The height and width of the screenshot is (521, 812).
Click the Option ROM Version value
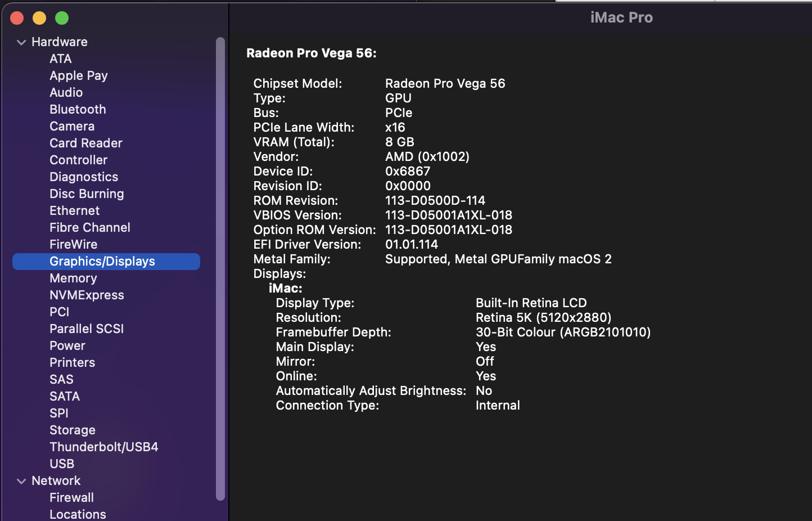[x=448, y=230]
